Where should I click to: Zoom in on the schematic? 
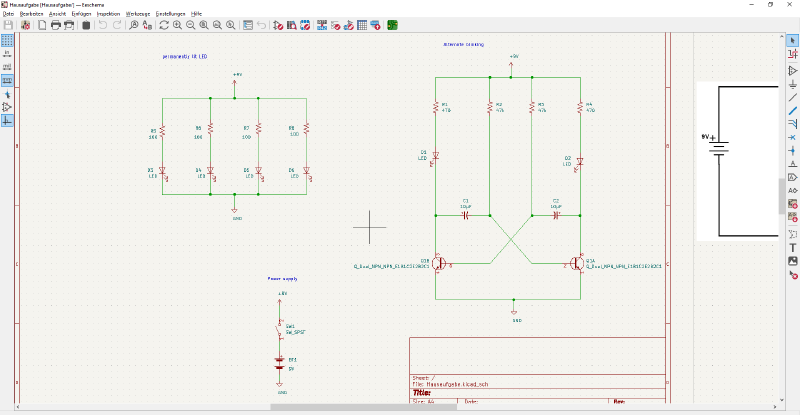[177, 25]
